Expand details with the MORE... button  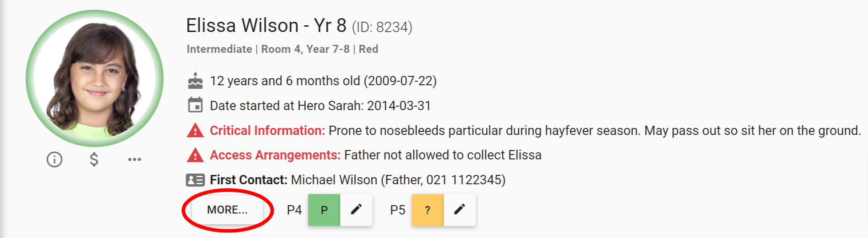pyautogui.click(x=227, y=210)
